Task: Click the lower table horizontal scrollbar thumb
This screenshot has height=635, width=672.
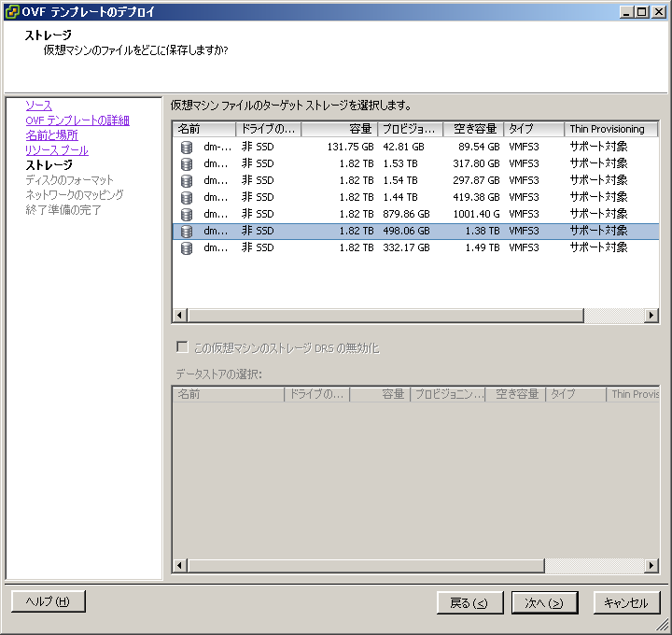Action: (x=366, y=566)
